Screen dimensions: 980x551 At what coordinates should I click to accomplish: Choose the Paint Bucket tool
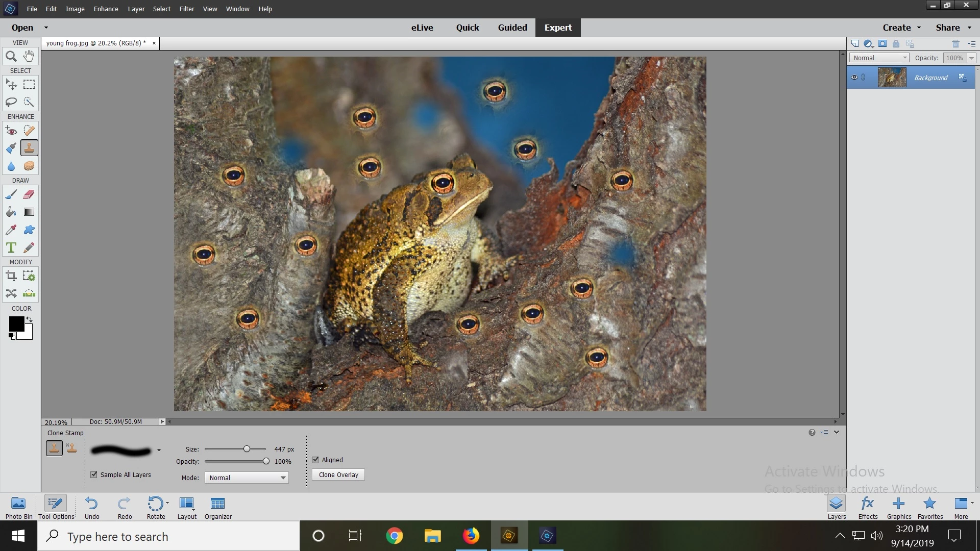(x=11, y=212)
